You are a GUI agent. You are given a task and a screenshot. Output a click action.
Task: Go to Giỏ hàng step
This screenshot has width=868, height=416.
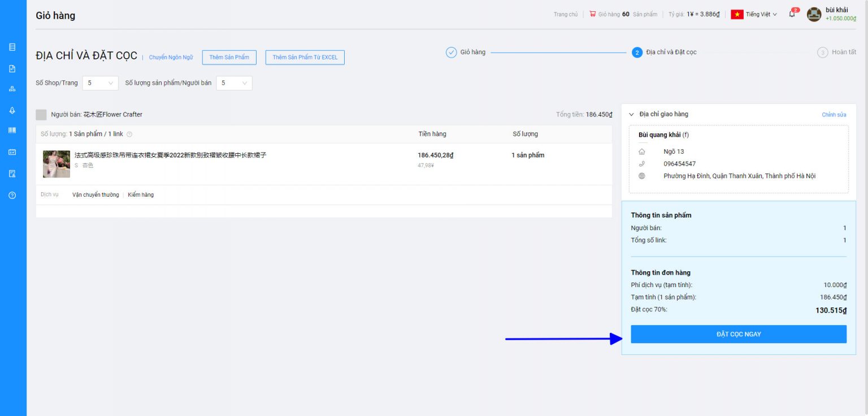click(x=466, y=53)
